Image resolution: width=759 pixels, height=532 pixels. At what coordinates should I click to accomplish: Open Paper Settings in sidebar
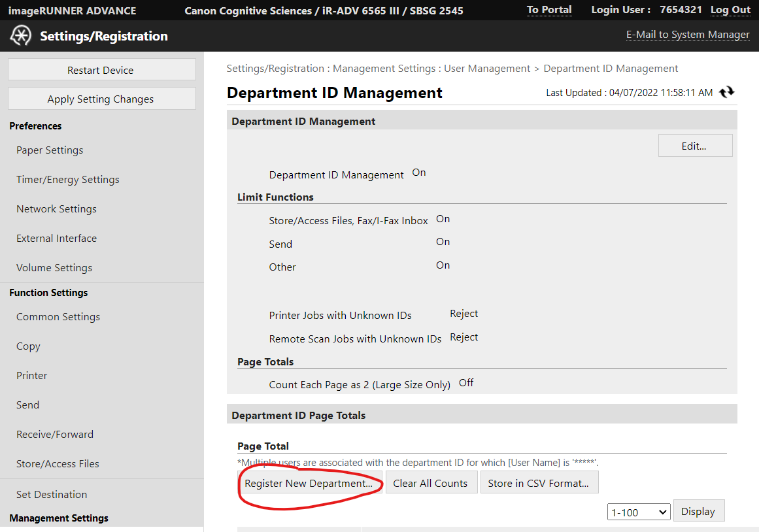[50, 150]
